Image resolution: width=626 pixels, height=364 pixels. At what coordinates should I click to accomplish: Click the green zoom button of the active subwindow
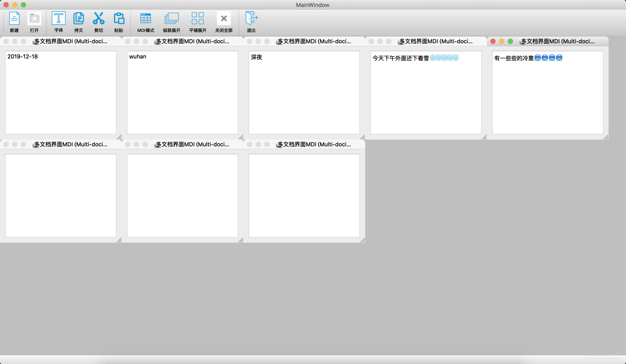[510, 41]
